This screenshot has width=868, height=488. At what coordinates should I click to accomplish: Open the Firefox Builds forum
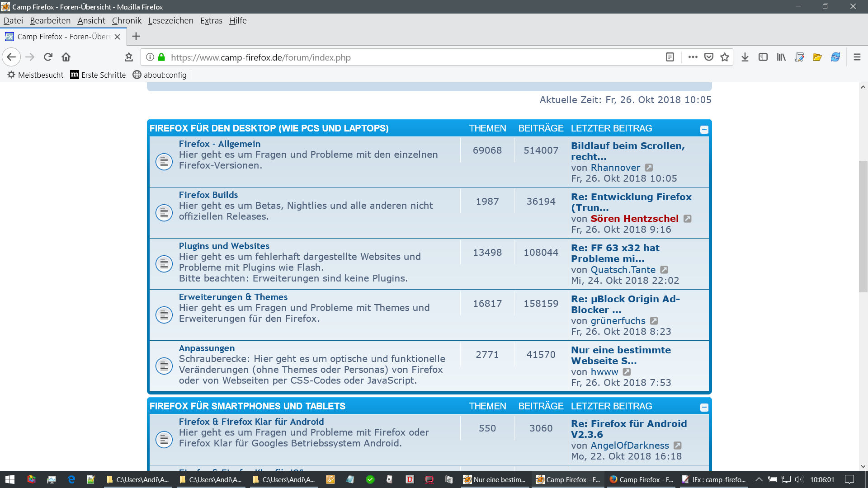(x=208, y=195)
